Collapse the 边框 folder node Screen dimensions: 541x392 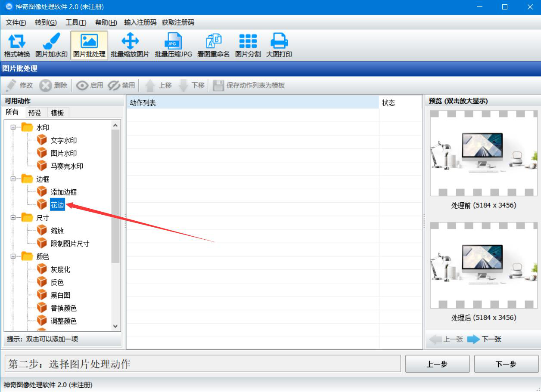pos(13,179)
